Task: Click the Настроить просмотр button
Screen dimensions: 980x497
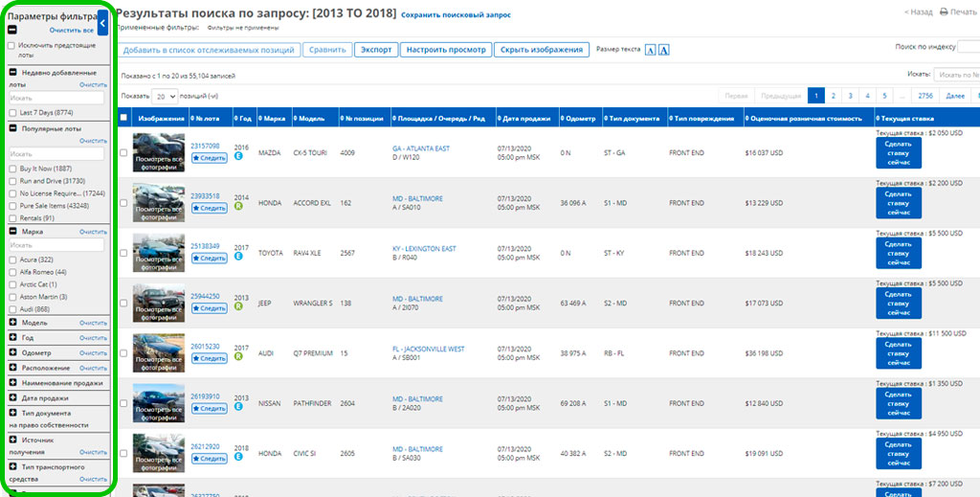Action: click(446, 50)
